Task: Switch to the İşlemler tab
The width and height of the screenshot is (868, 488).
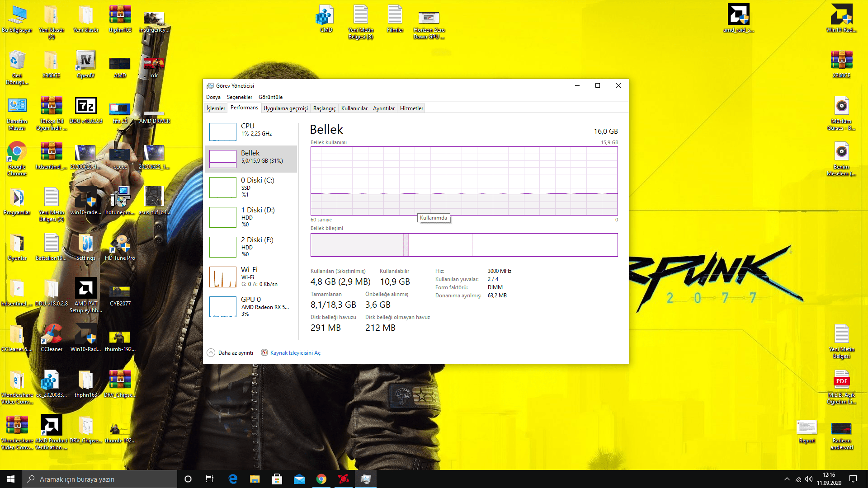Action: pos(216,108)
